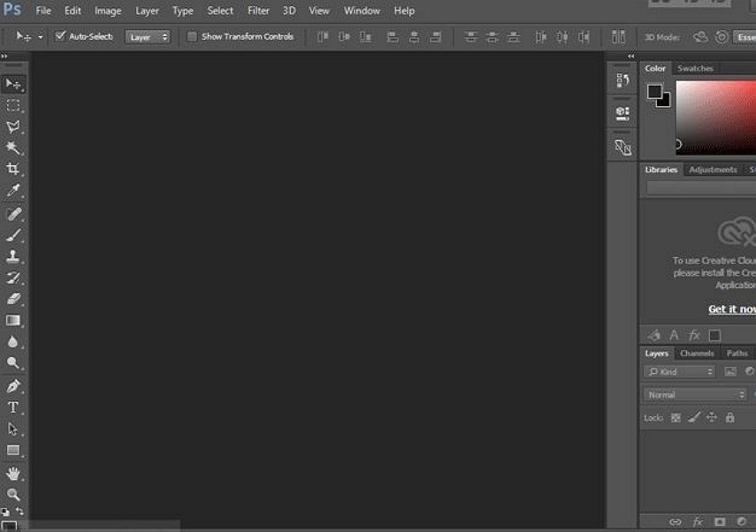
Task: Toggle lock position
Action: (712, 417)
